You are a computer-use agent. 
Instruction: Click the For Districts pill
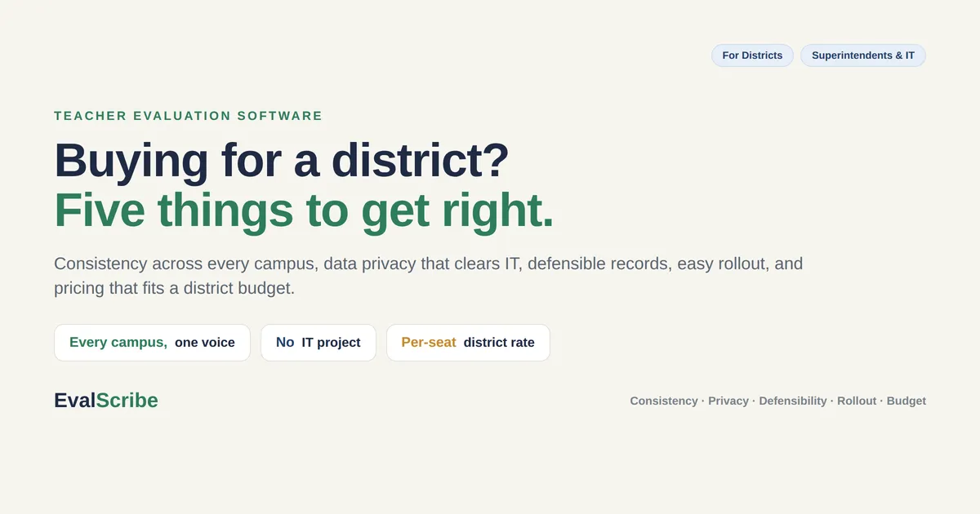[752, 55]
